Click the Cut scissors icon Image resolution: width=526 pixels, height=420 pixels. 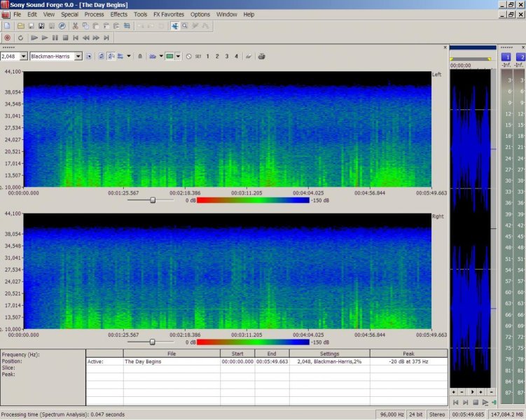coord(75,26)
